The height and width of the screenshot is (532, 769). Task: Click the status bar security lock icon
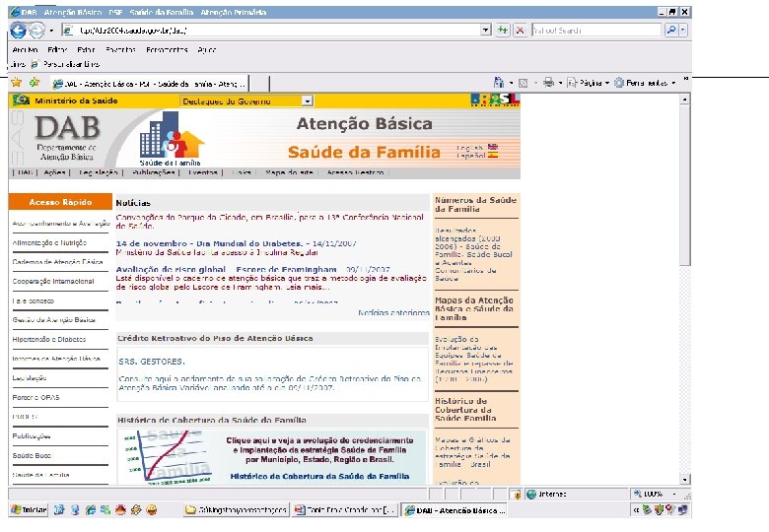click(516, 495)
